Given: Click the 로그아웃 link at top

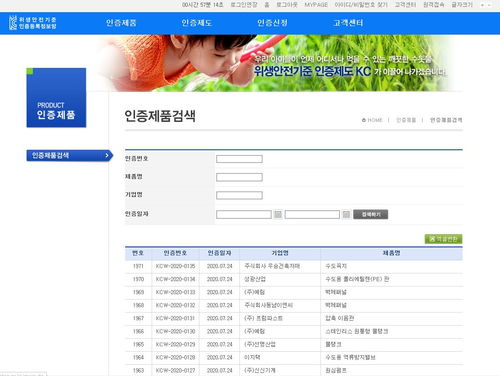Looking at the screenshot, I should [x=287, y=5].
